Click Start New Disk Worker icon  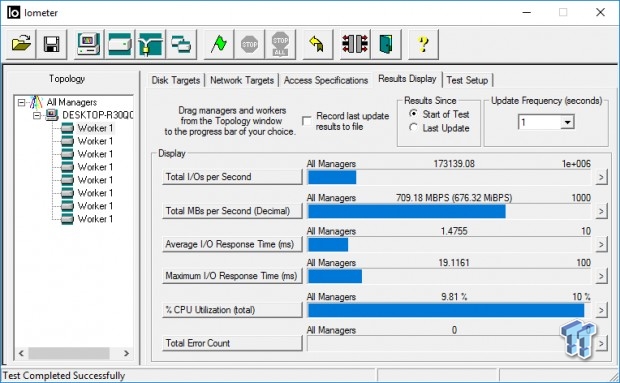[120, 44]
